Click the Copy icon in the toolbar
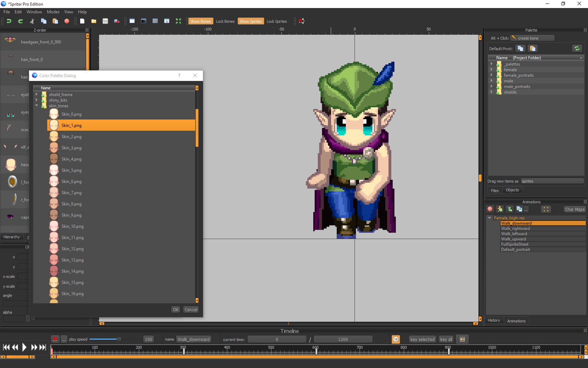The width and height of the screenshot is (588, 368). pos(43,21)
